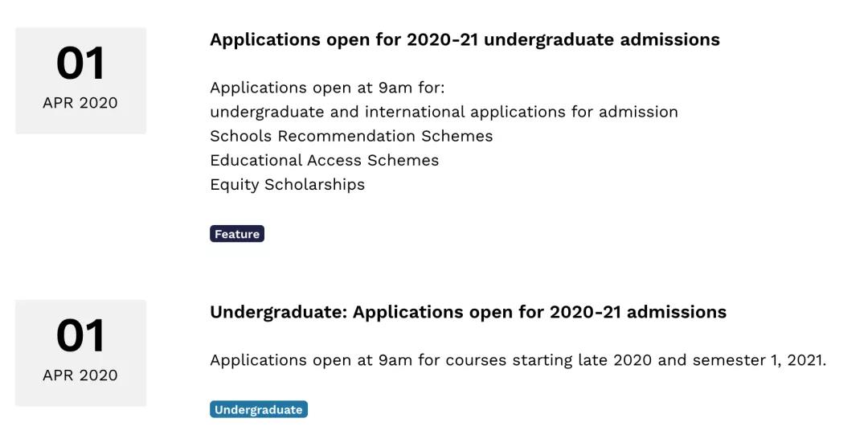Click the blue Undergraduate tag

(259, 409)
